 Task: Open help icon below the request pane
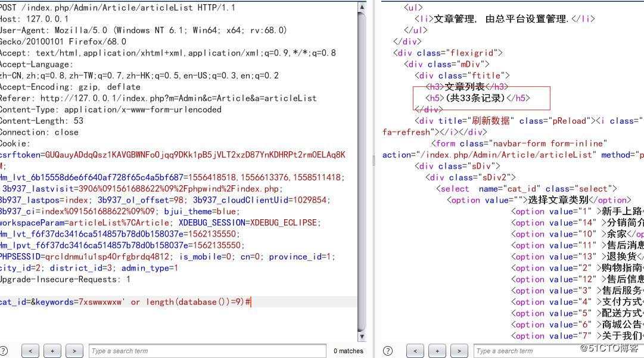pyautogui.click(x=4, y=351)
